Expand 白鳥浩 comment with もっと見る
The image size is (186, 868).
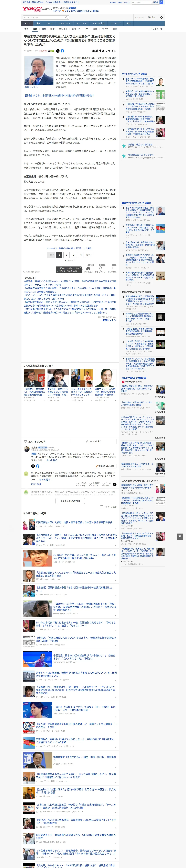(x=52, y=460)
